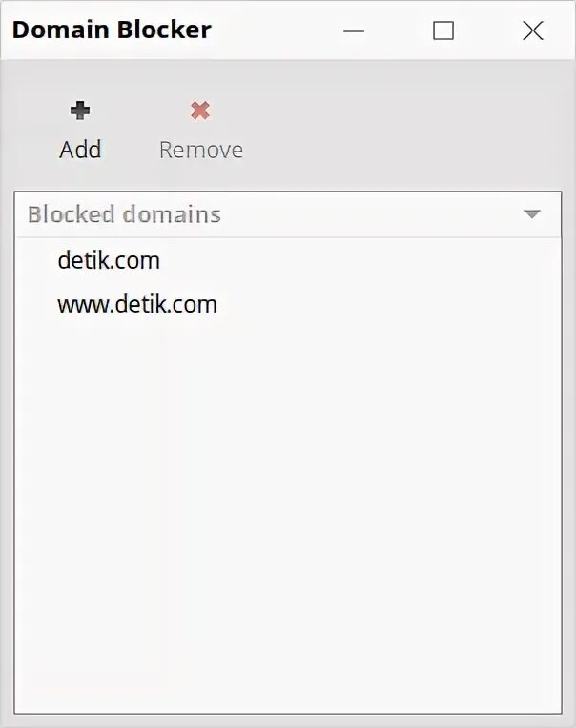Select the detik.com entry

(109, 260)
